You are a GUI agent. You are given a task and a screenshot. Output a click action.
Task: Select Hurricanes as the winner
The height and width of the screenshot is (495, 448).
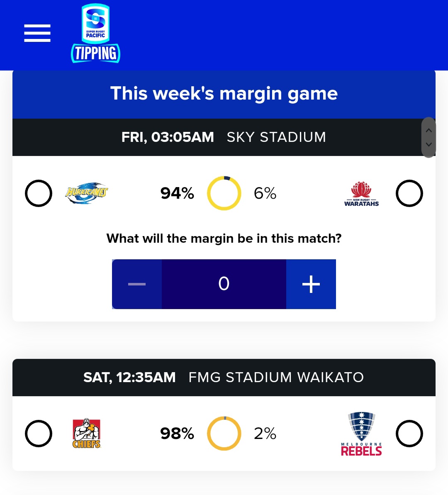[39, 193]
